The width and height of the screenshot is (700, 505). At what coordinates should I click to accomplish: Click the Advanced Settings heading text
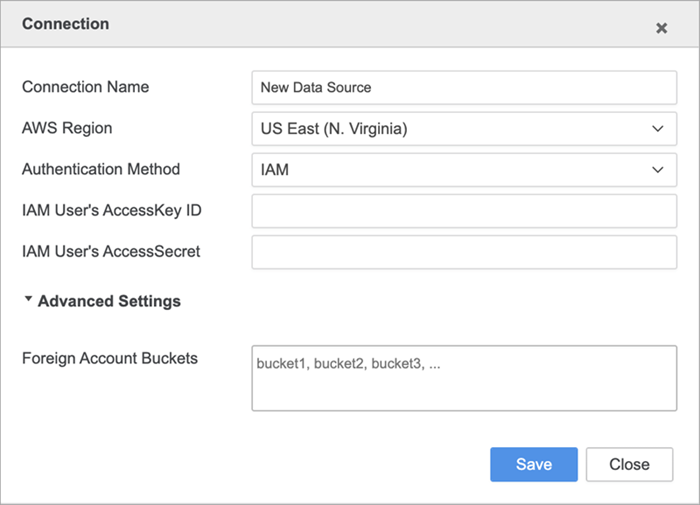pos(109,301)
